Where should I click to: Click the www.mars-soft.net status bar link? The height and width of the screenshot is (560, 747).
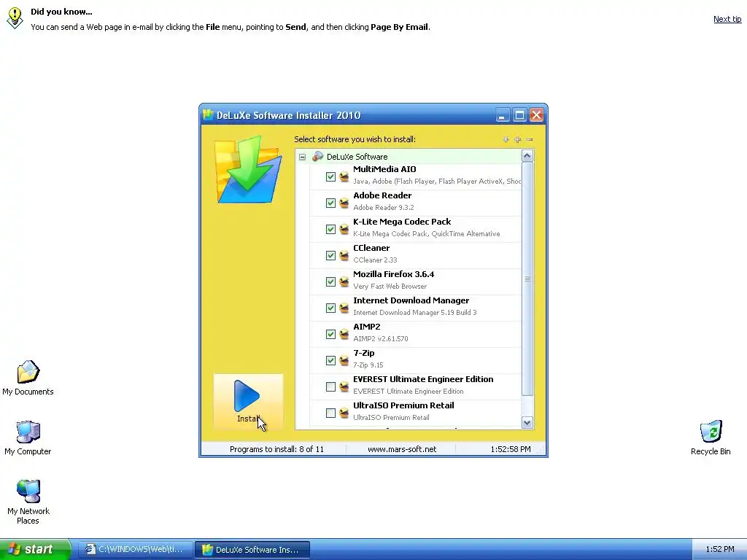click(402, 449)
